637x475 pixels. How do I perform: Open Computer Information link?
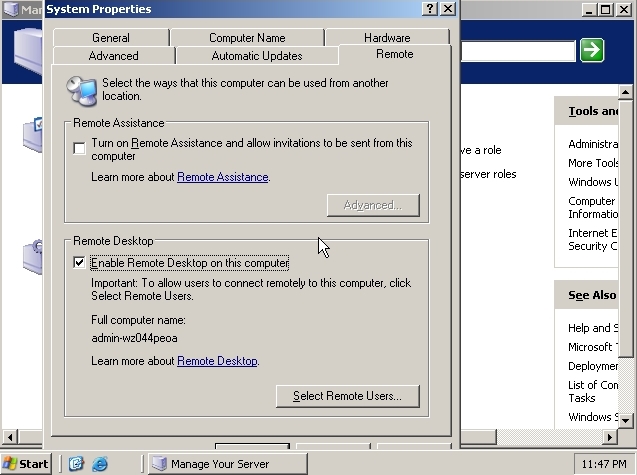pos(593,208)
